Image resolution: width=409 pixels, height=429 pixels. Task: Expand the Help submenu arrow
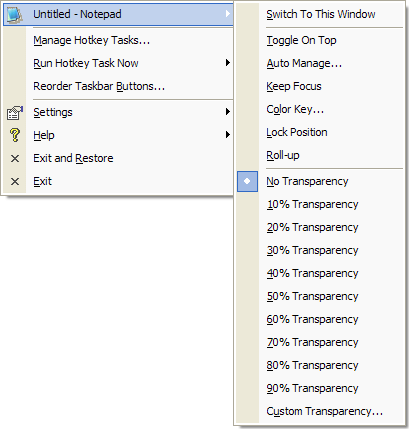click(x=228, y=135)
